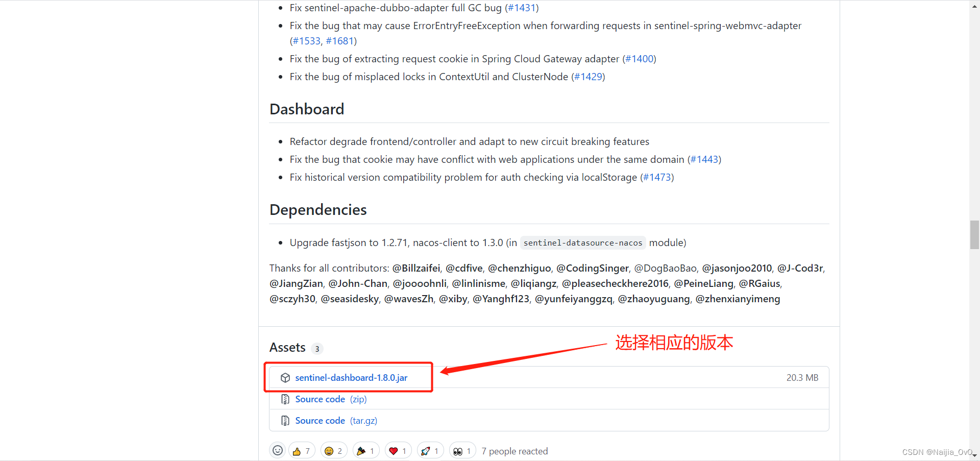The width and height of the screenshot is (980, 461).
Task: Open issue #1400 link
Action: (639, 59)
